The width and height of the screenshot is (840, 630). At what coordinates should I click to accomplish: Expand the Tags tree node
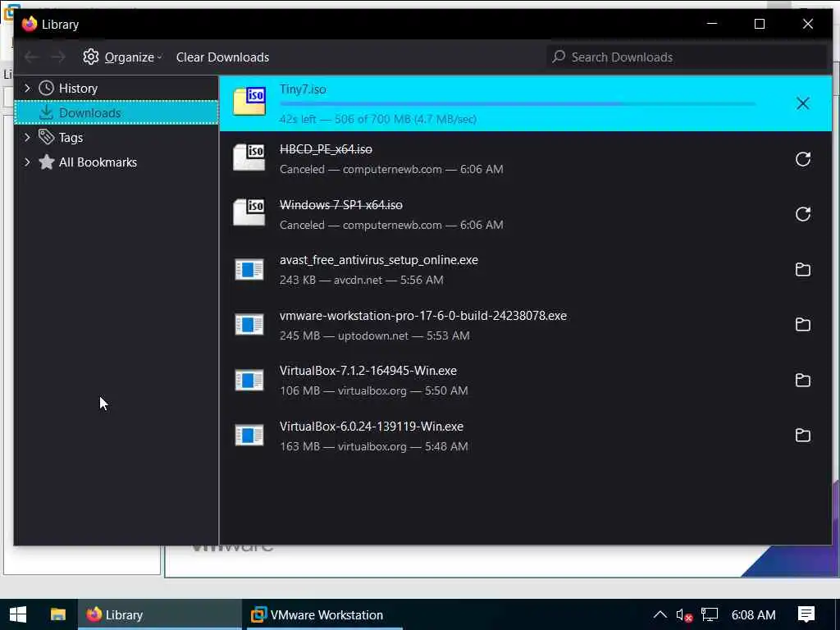tap(27, 137)
